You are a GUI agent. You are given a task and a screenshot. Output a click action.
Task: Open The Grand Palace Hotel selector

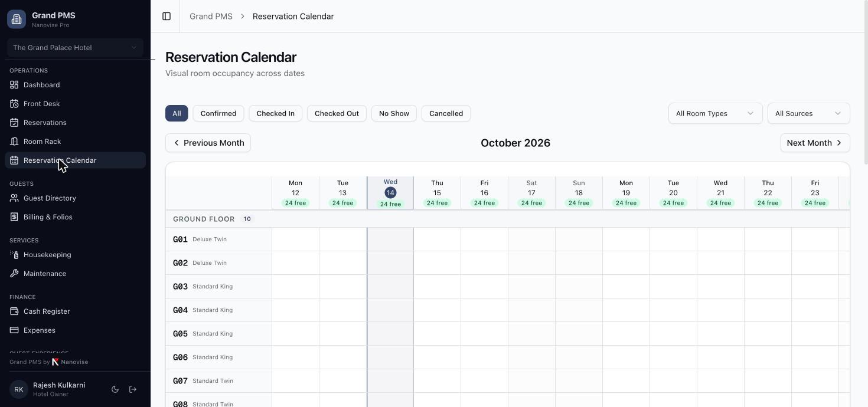click(75, 48)
